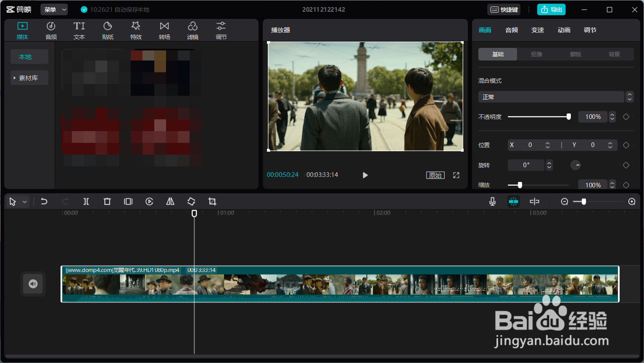This screenshot has width=644, height=363.
Task: Toggle position keyframe diamond
Action: 626,145
